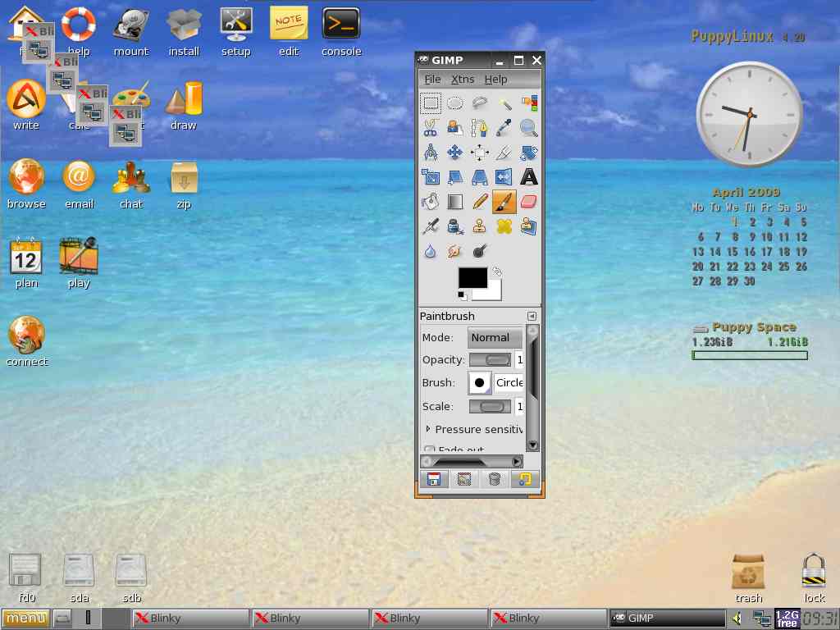The height and width of the screenshot is (630, 840).
Task: Click the restore tool options button
Action: [464, 479]
